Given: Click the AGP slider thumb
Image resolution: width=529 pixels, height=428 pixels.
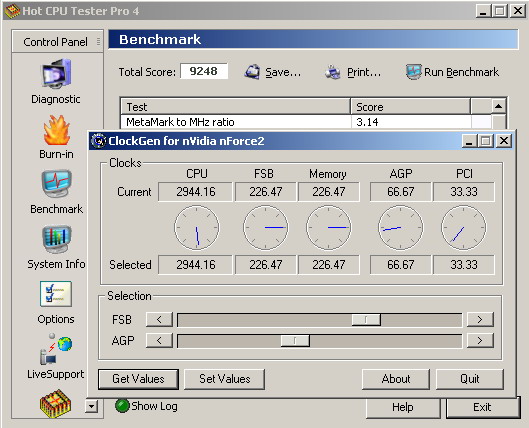Looking at the screenshot, I should tap(295, 341).
